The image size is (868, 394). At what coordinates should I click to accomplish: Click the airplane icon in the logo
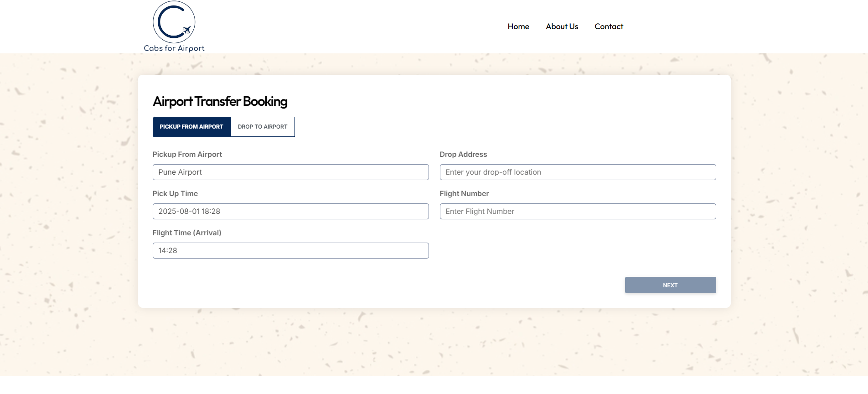click(187, 30)
